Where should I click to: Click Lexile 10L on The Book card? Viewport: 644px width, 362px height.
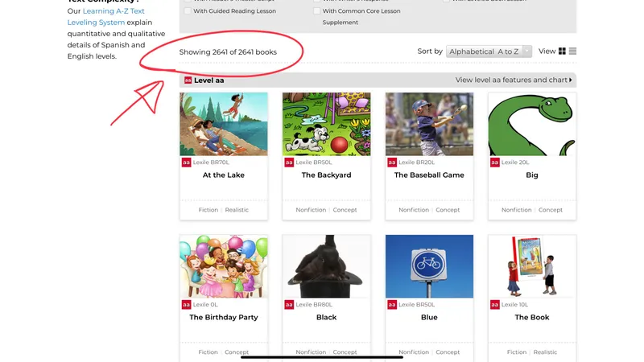(514, 305)
